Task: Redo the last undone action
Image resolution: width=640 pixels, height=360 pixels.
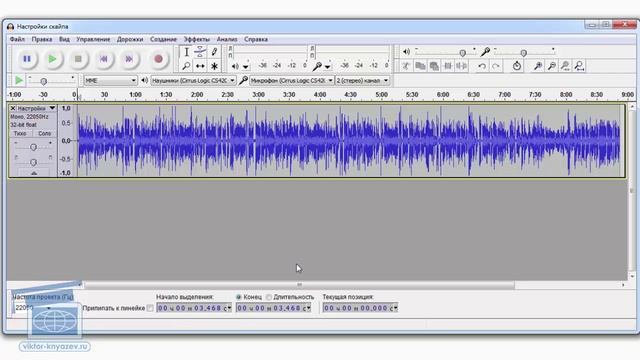Action: 496,66
